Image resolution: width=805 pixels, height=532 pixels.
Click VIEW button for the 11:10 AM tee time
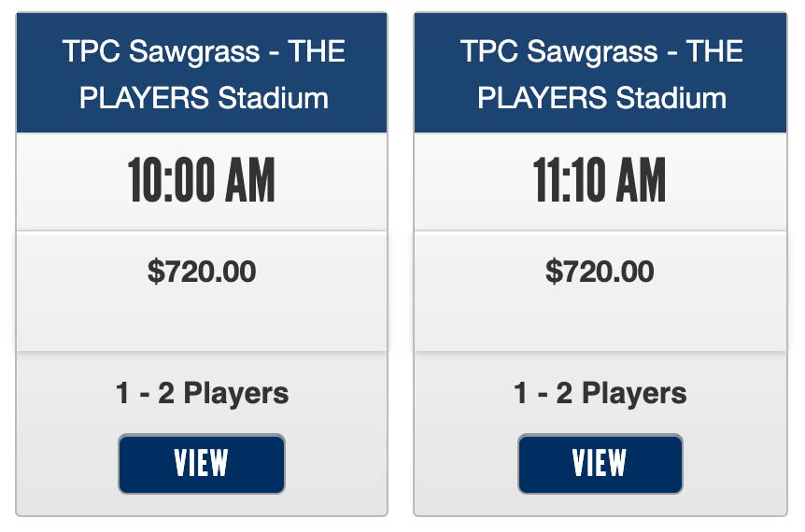click(600, 464)
